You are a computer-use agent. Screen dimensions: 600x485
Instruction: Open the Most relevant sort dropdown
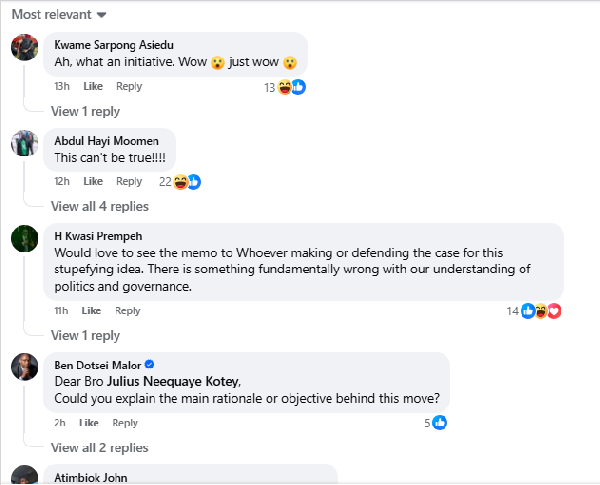tap(59, 15)
